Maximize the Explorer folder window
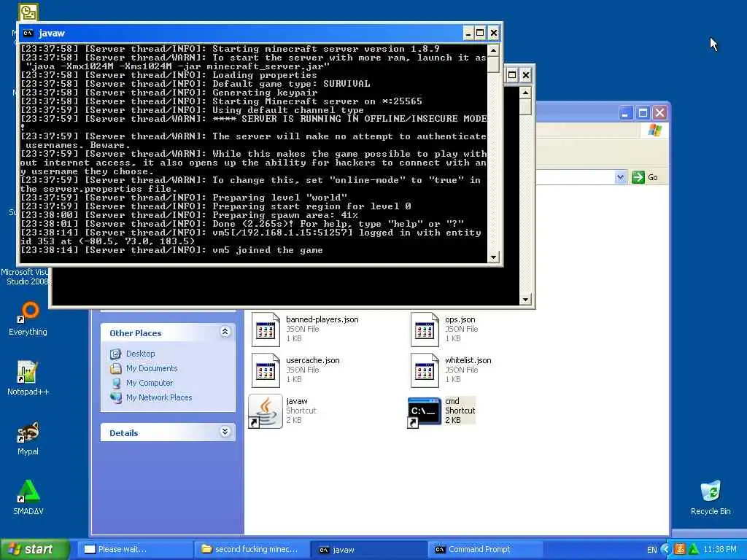Image resolution: width=747 pixels, height=560 pixels. tap(643, 113)
